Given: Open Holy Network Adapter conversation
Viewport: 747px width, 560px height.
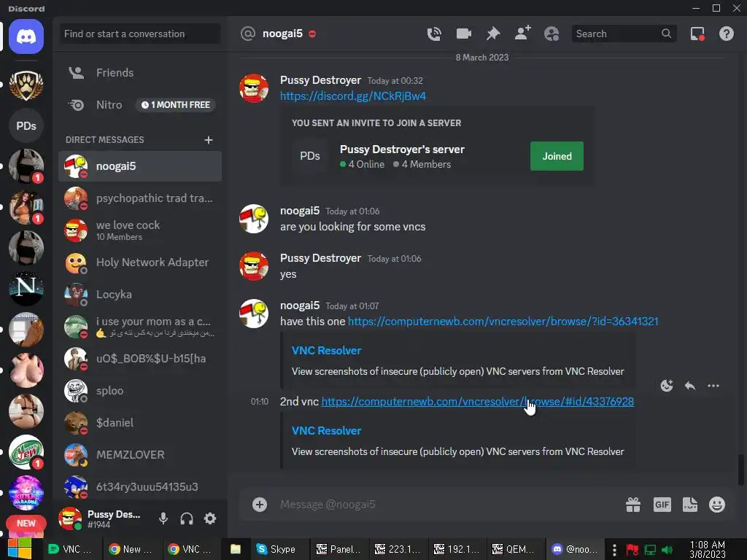Looking at the screenshot, I should pyautogui.click(x=140, y=262).
